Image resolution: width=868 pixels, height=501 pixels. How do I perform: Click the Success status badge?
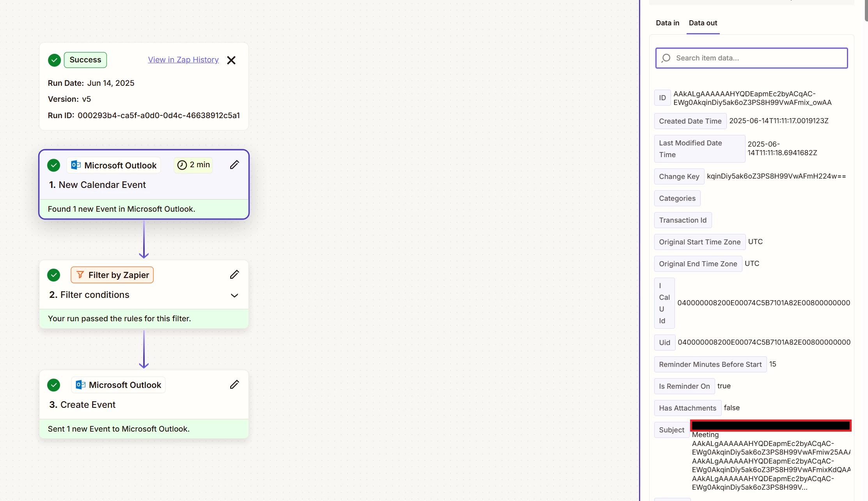tap(85, 60)
